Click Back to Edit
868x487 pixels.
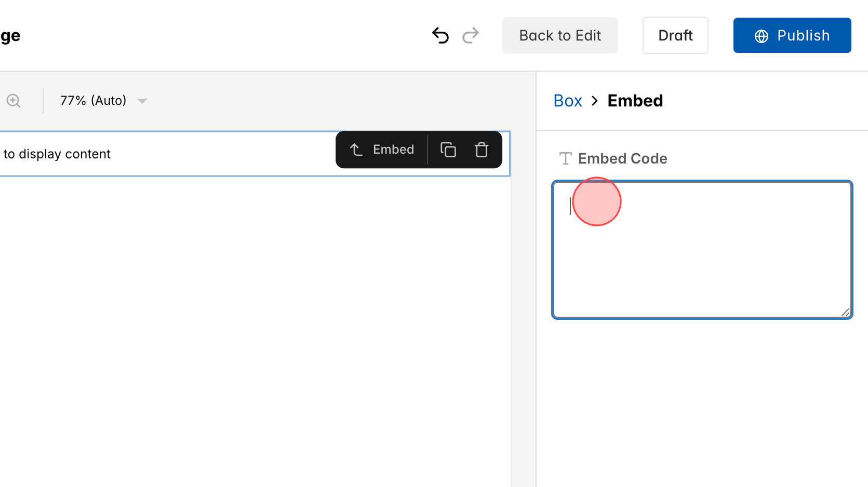click(559, 35)
